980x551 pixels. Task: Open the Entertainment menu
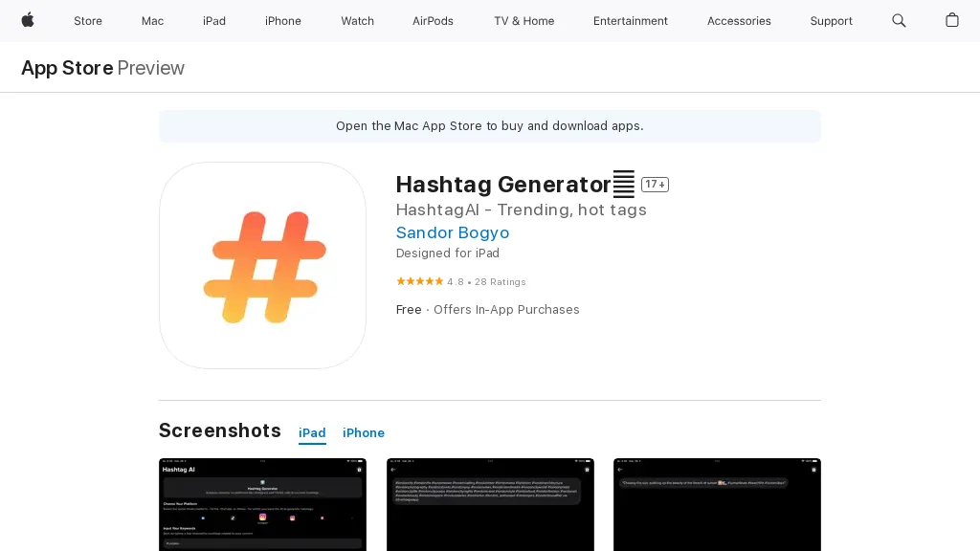(631, 21)
